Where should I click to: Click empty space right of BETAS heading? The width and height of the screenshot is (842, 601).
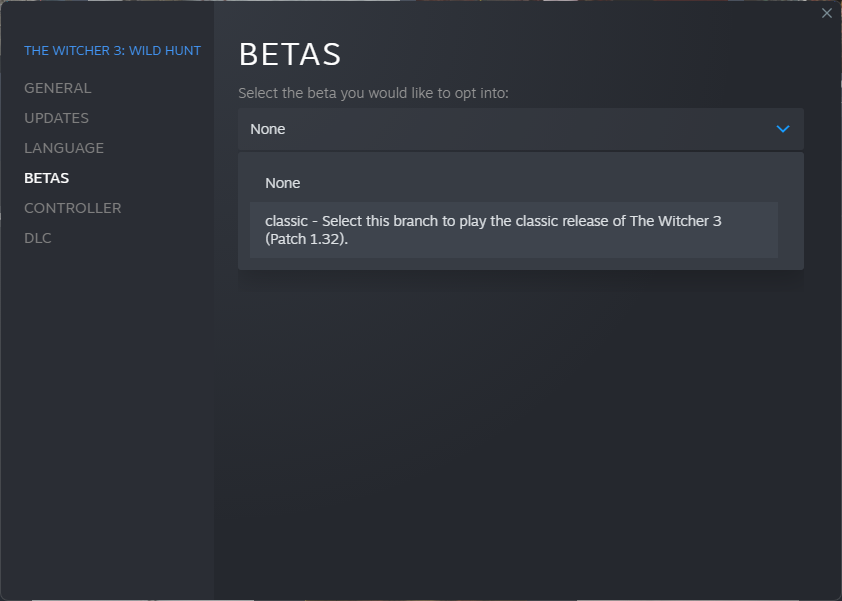click(580, 54)
